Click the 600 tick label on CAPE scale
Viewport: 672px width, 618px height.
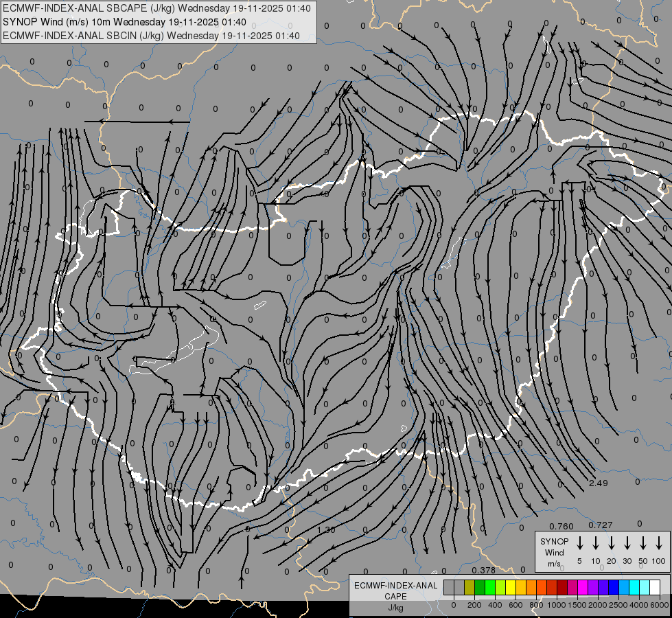click(515, 605)
